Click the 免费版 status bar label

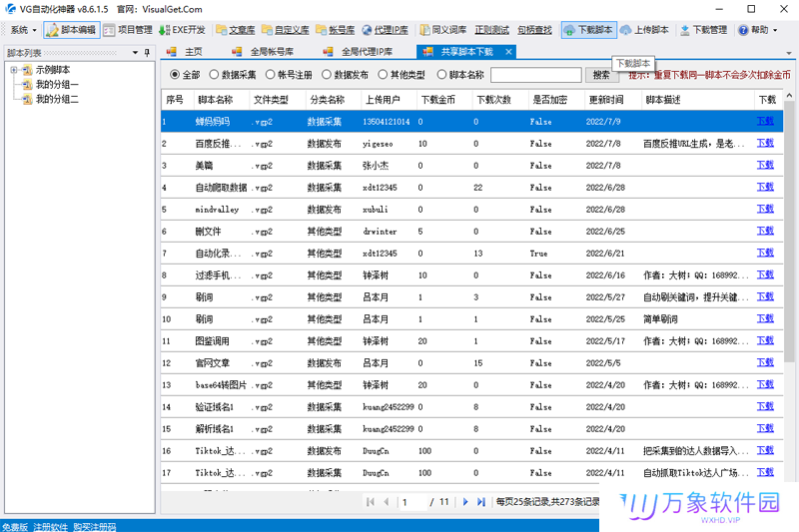pos(15,527)
